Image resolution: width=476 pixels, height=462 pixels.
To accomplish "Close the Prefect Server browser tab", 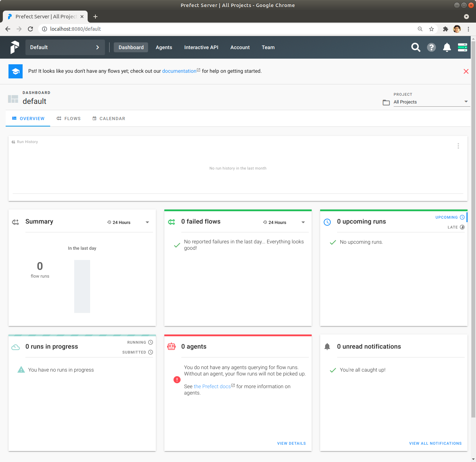I will 82,17.
